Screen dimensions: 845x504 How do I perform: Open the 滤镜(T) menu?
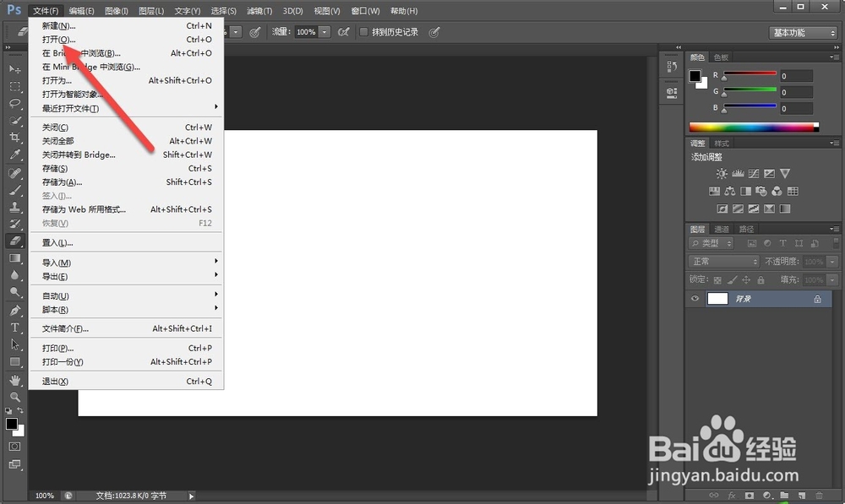(x=259, y=11)
